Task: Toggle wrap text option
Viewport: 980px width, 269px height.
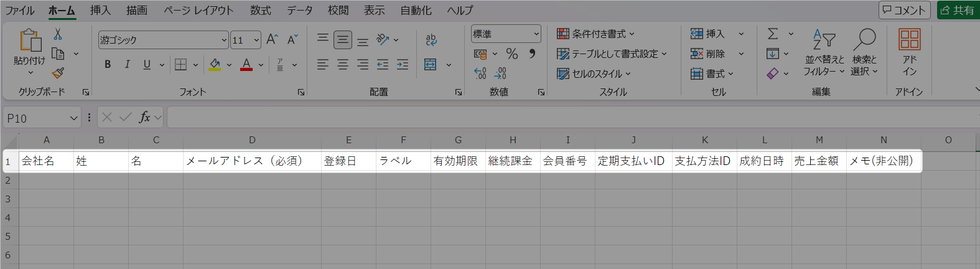Action: [x=431, y=40]
